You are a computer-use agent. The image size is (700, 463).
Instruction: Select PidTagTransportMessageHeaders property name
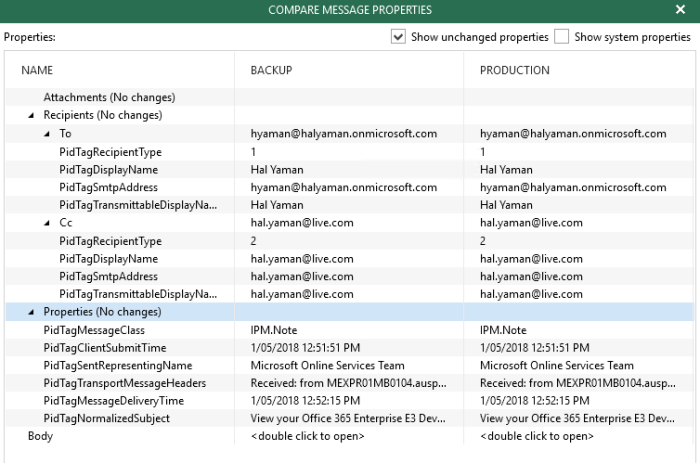pos(125,383)
